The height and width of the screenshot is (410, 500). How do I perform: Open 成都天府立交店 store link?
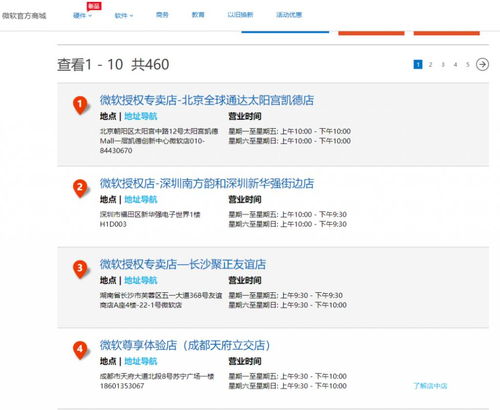[185, 345]
